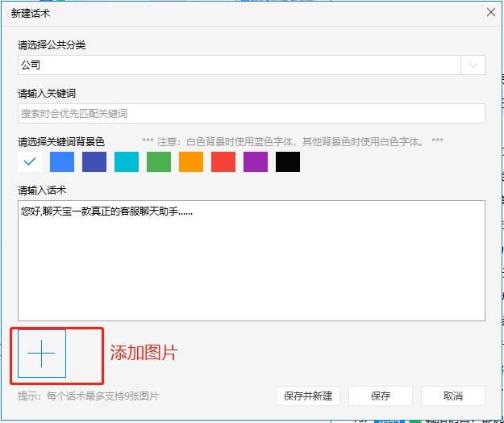The height and width of the screenshot is (423, 504).
Task: Choose the red keyword background
Action: 223,161
